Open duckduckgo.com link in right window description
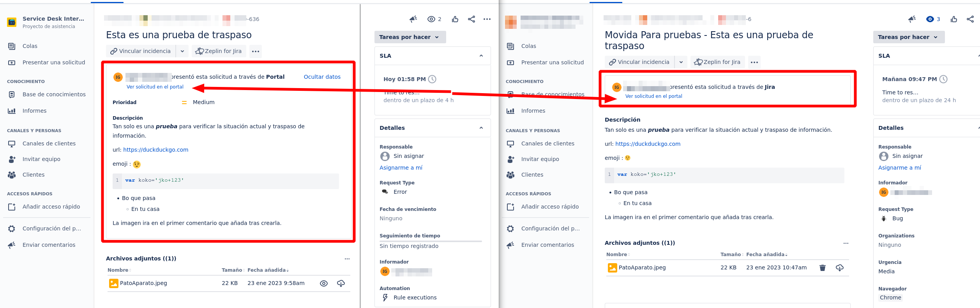 tap(648, 144)
